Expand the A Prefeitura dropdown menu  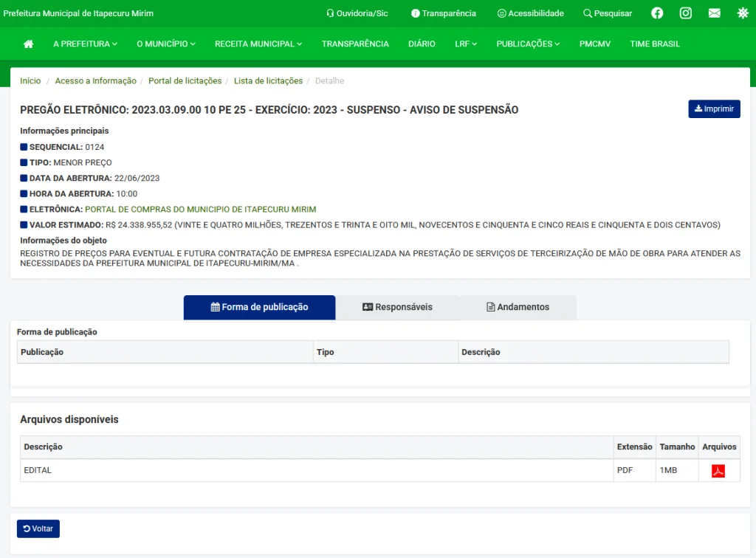point(85,44)
